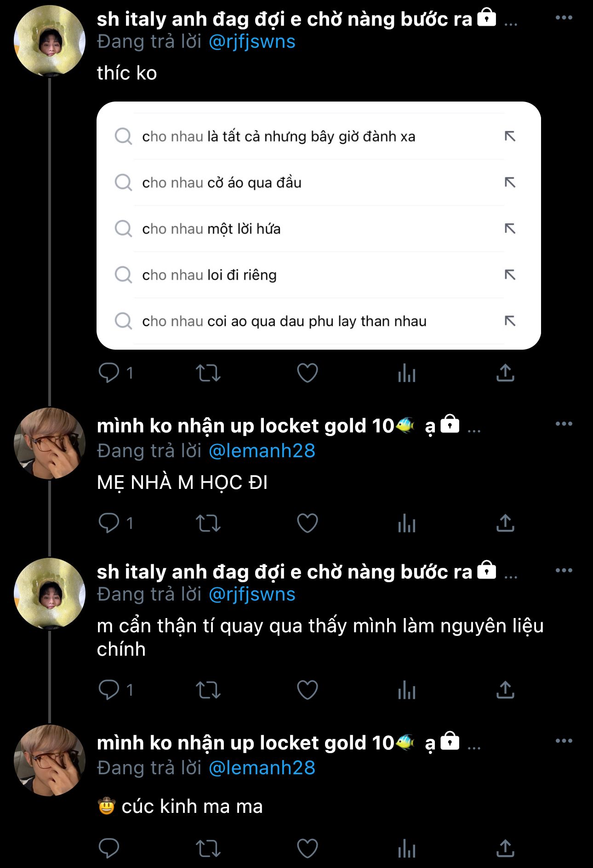Retweet the "MẸ NHÀ M HỌC ĐI" reply
The image size is (593, 868).
point(208,523)
